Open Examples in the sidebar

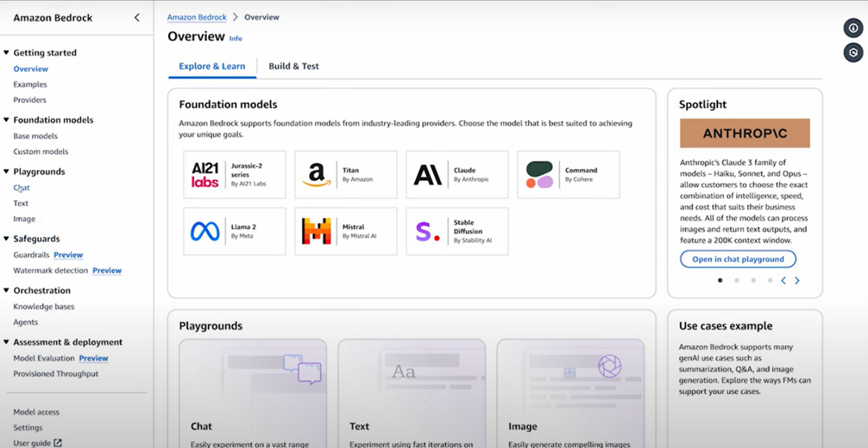pos(30,84)
